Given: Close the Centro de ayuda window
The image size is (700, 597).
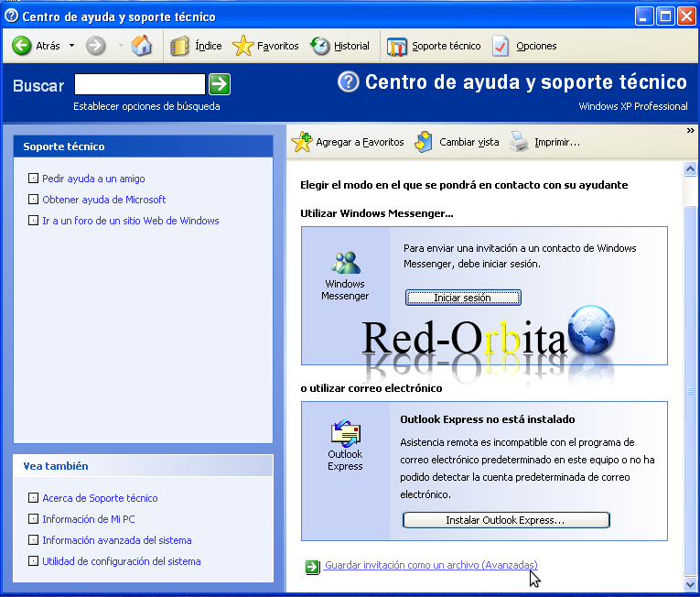Looking at the screenshot, I should (686, 16).
